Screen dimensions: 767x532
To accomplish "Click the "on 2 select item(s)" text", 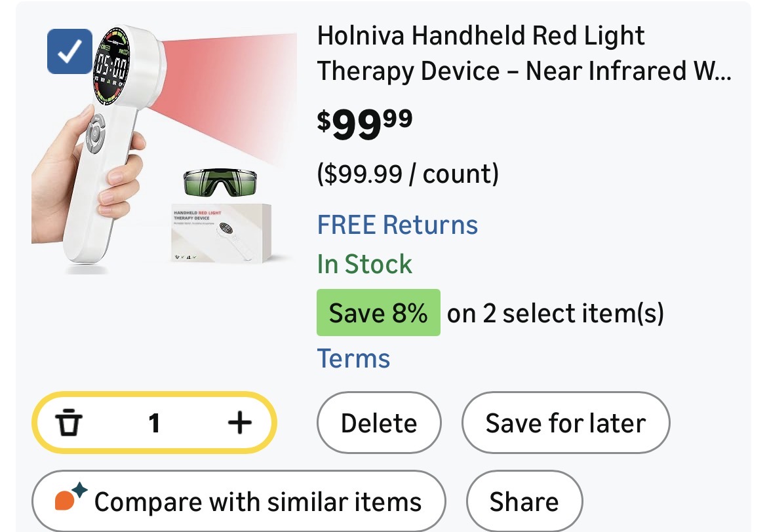I will pos(555,313).
